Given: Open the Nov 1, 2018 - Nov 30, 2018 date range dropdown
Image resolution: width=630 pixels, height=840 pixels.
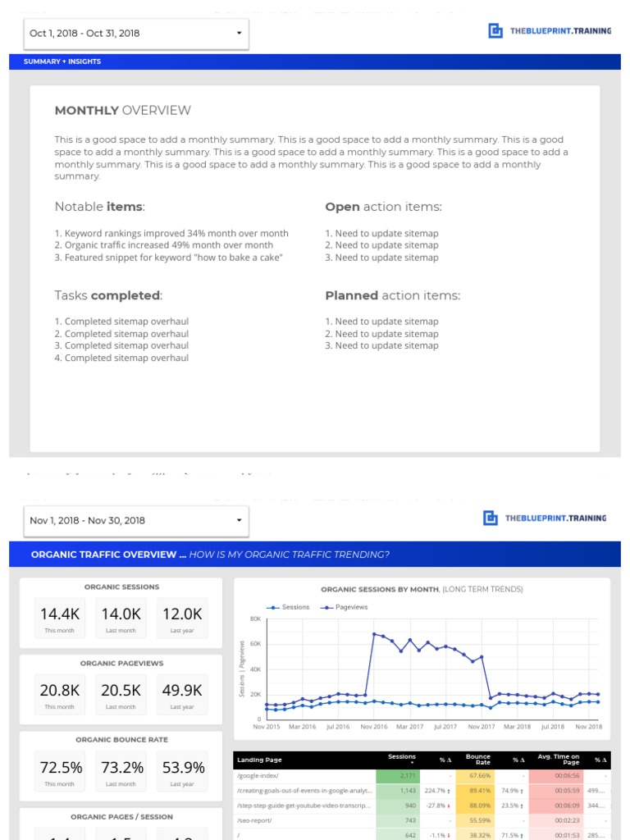Looking at the screenshot, I should (x=136, y=521).
